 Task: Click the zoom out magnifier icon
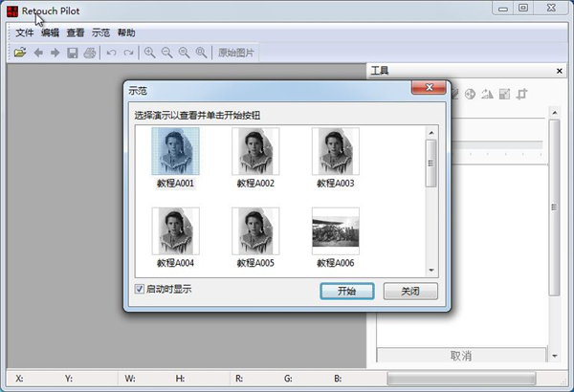coord(166,53)
